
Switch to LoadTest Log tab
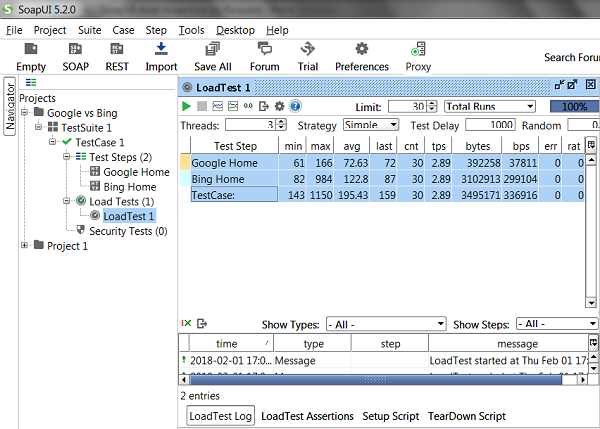tap(220, 416)
